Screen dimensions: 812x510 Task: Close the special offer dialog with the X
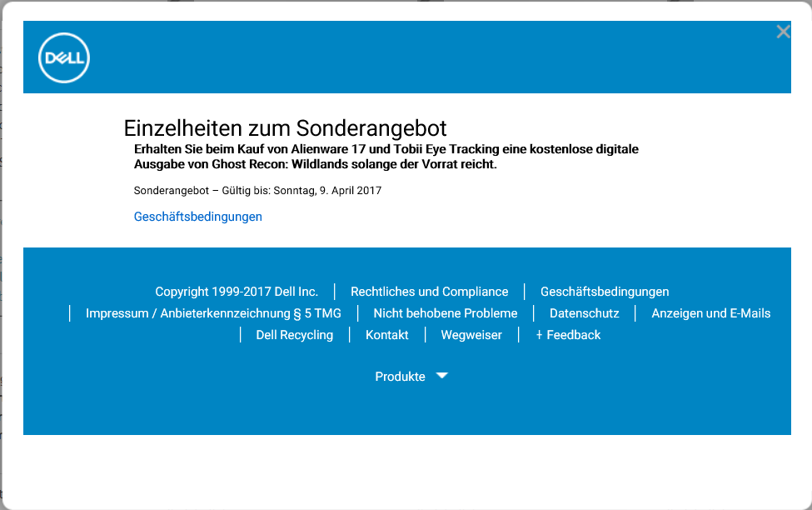coord(783,32)
